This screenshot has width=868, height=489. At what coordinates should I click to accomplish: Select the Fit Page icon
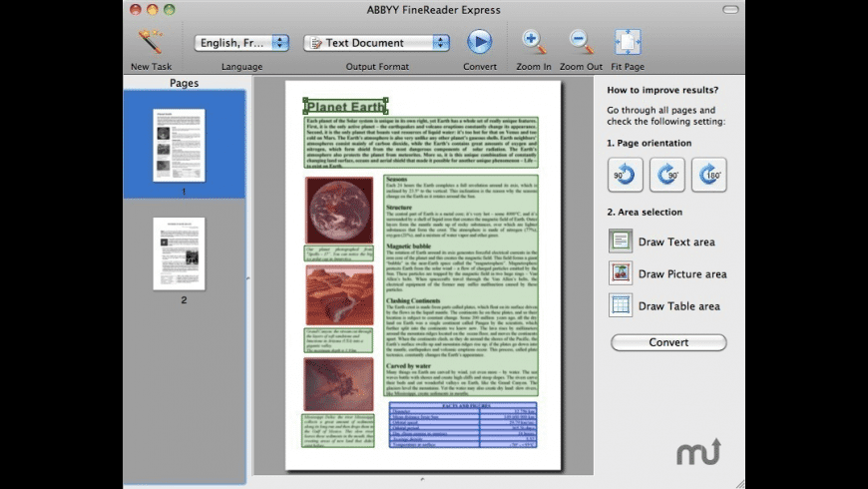point(628,42)
